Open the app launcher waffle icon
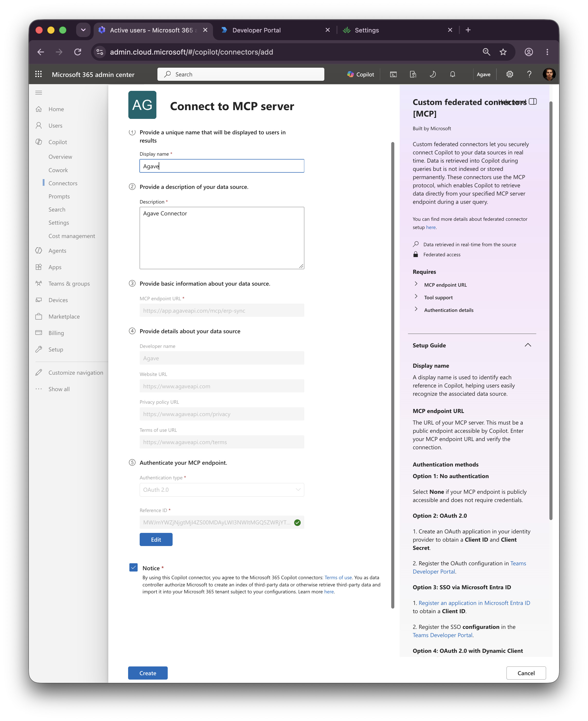Viewport: 588px width, 721px height. coord(38,74)
